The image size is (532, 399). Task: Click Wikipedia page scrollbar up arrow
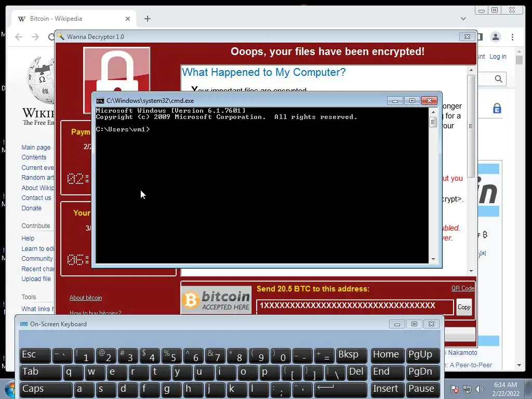coord(519,51)
